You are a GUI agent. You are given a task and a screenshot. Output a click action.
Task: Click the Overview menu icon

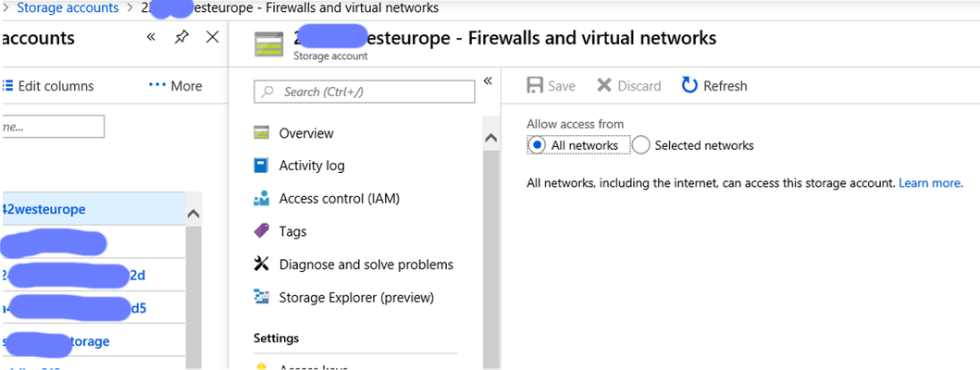pos(261,133)
